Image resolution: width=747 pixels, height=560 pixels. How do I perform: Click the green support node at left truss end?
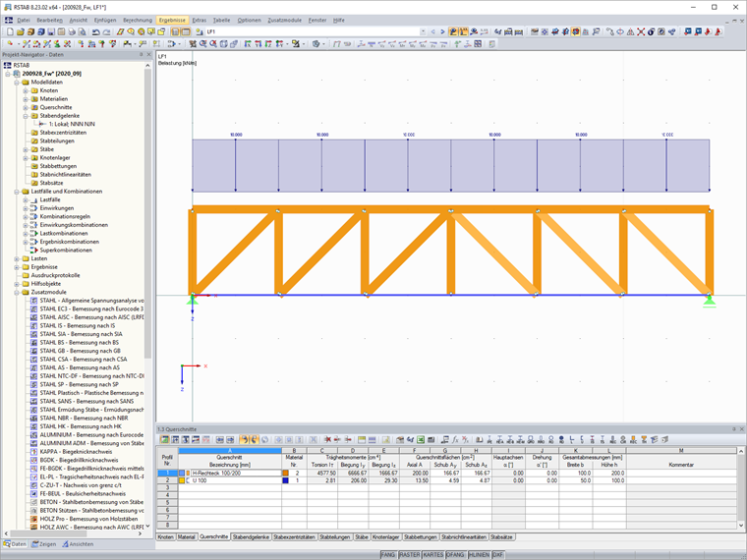[192, 300]
